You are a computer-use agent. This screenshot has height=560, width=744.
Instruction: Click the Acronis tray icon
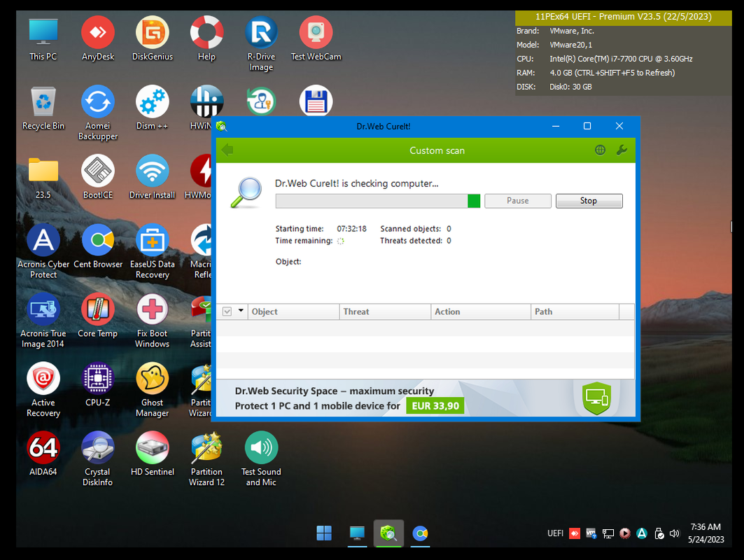pyautogui.click(x=642, y=533)
